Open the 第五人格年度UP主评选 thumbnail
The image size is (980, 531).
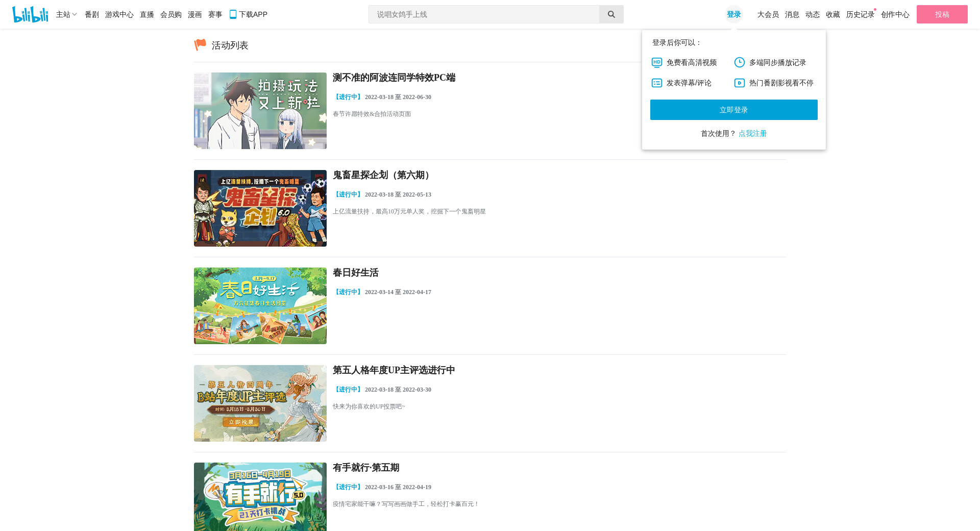(260, 403)
